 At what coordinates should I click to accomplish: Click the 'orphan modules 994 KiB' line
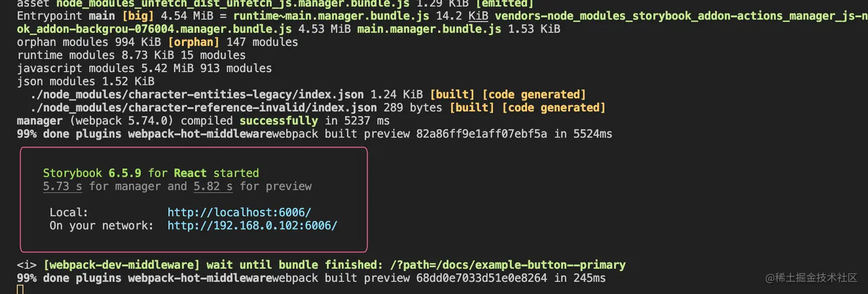click(x=157, y=42)
